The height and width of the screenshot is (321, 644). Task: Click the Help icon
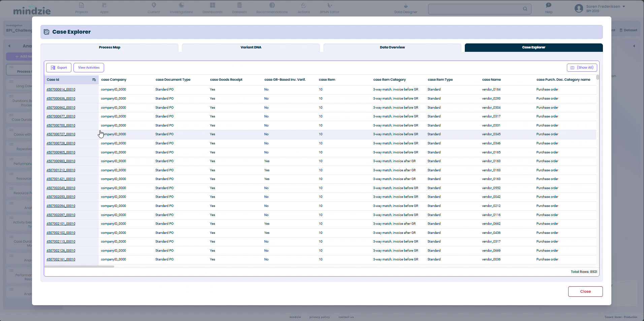tap(549, 5)
